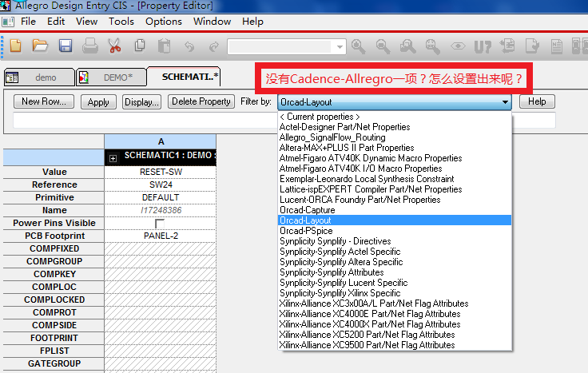588x373 pixels.
Task: Click the SW24 reference cell
Action: coord(161,185)
